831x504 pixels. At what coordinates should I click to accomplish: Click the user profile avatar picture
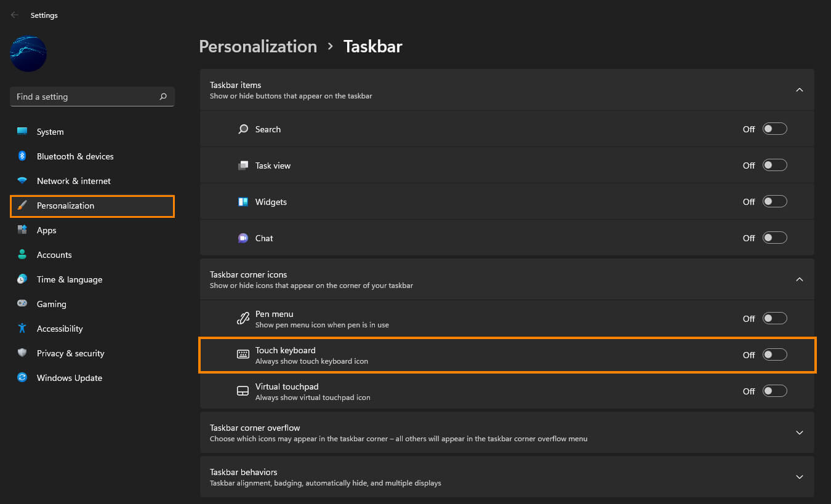tap(28, 54)
